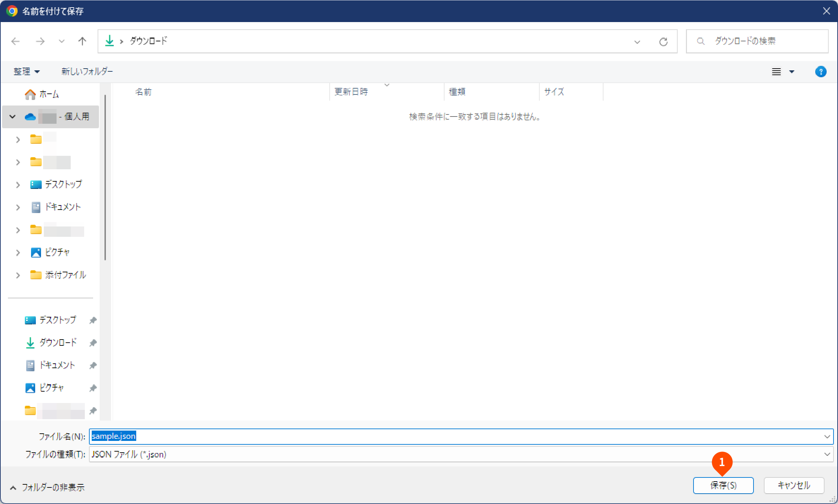Click the 保存(S) button
Viewport: 838px width, 504px height.
coord(723,485)
